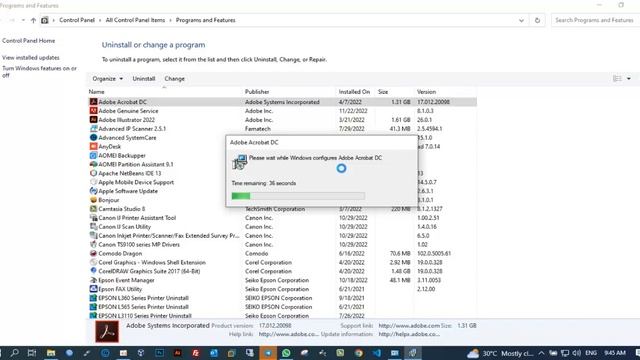640x360 pixels.
Task: Click the Change toolbar button
Action: [174, 78]
